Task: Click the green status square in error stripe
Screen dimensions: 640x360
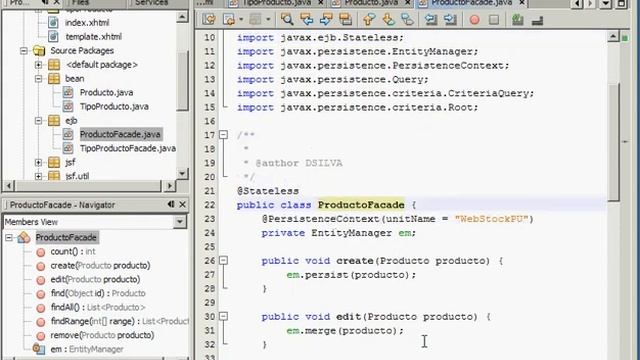Action: point(625,38)
